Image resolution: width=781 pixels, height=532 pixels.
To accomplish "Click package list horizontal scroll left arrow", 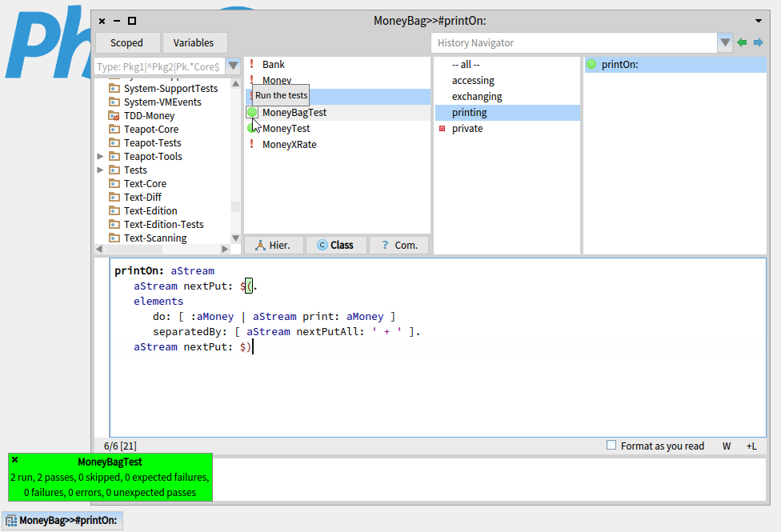I will tap(99, 249).
